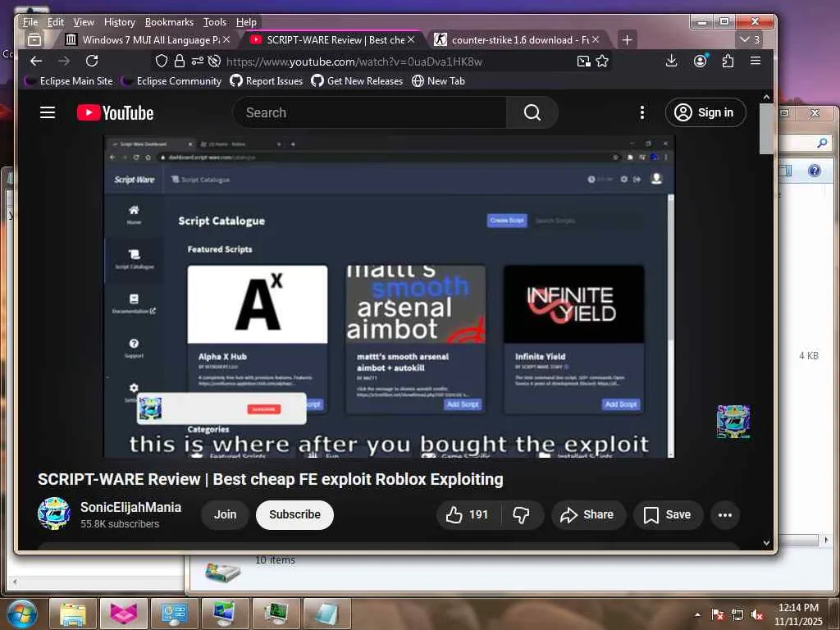Share this video
The image size is (840, 630).
(587, 514)
